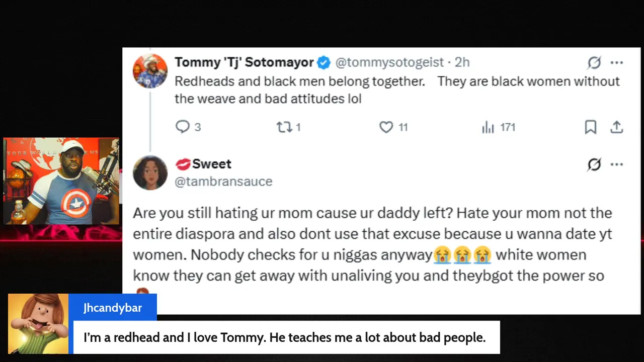Share Tommy's tweet with upload icon
The height and width of the screenshot is (362, 644).
[617, 127]
